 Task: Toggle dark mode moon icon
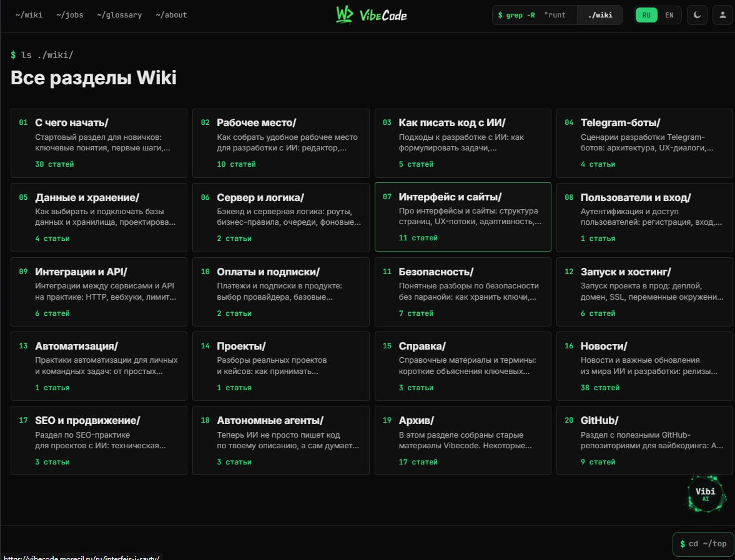coord(697,15)
